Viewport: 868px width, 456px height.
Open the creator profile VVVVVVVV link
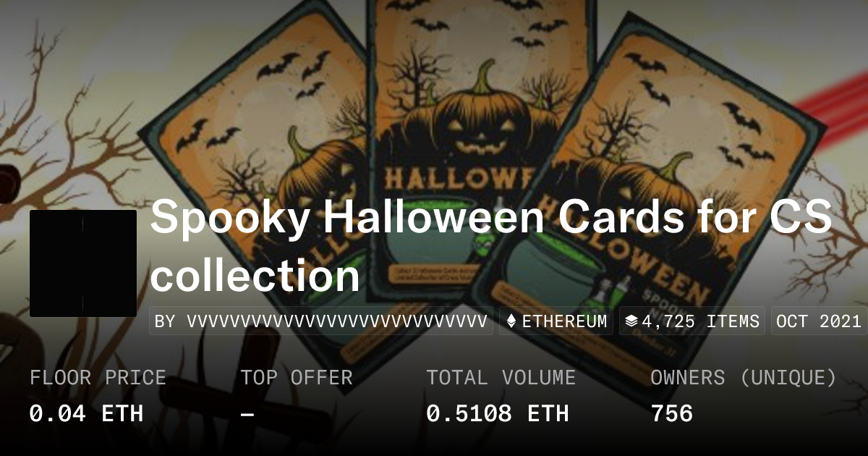321,321
